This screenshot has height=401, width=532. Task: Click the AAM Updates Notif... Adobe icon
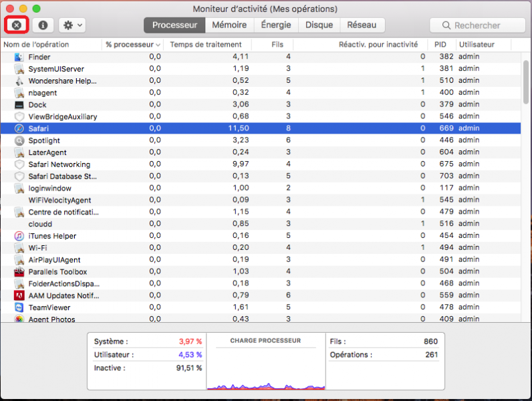click(19, 295)
